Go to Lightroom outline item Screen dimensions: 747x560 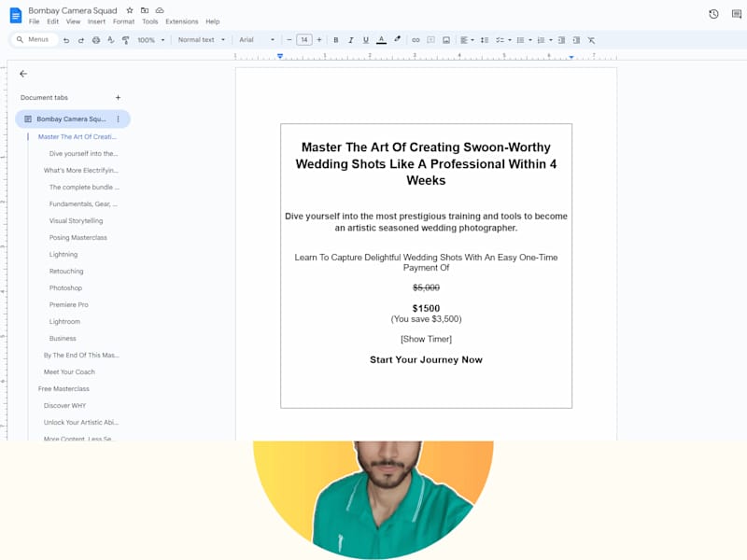(x=64, y=321)
